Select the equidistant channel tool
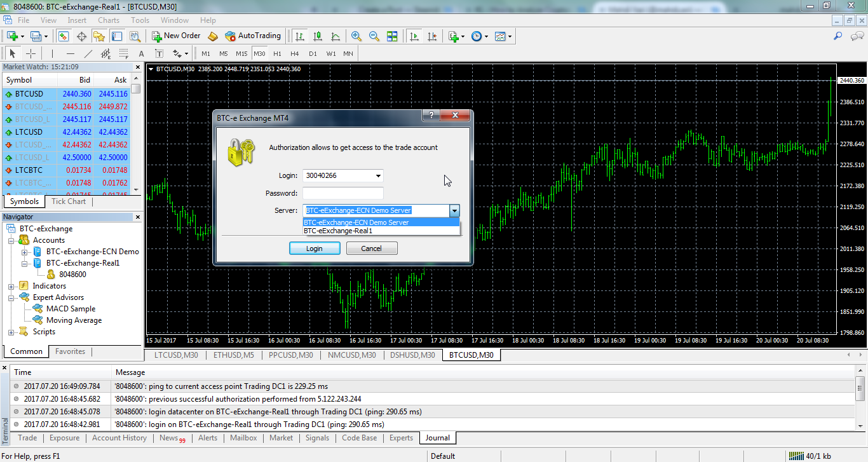This screenshot has height=462, width=868. pyautogui.click(x=106, y=53)
